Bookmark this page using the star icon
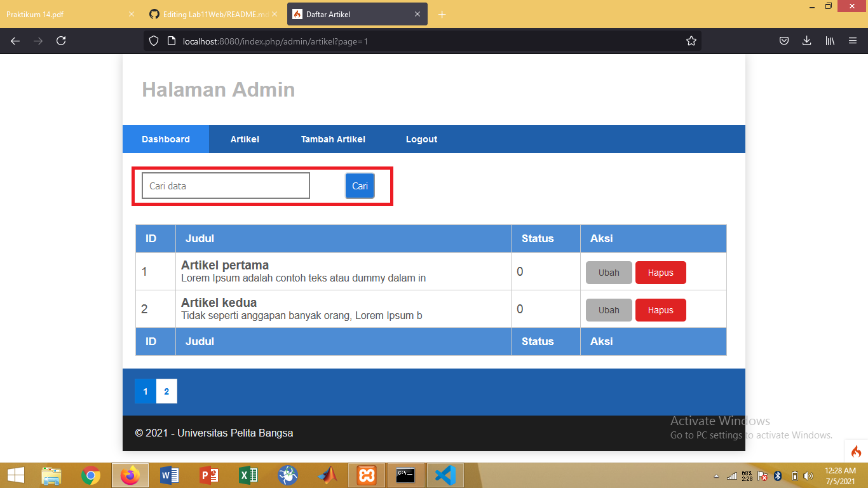The image size is (868, 488). pyautogui.click(x=691, y=40)
